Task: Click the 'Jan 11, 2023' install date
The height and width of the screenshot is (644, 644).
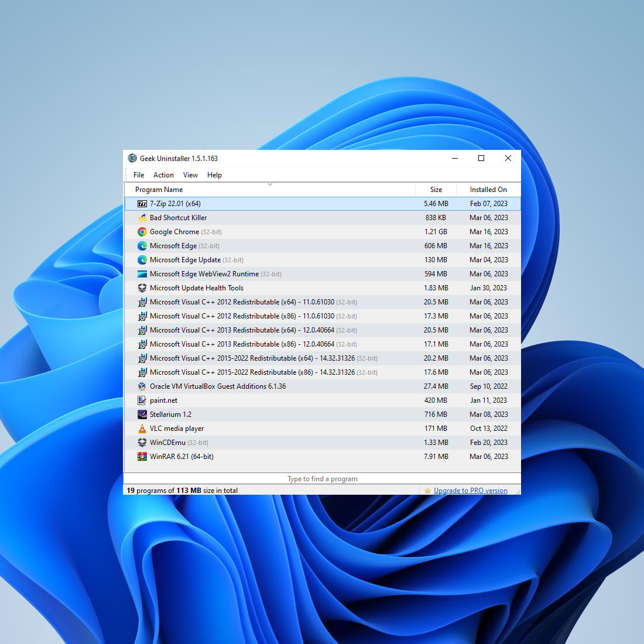Action: point(489,400)
